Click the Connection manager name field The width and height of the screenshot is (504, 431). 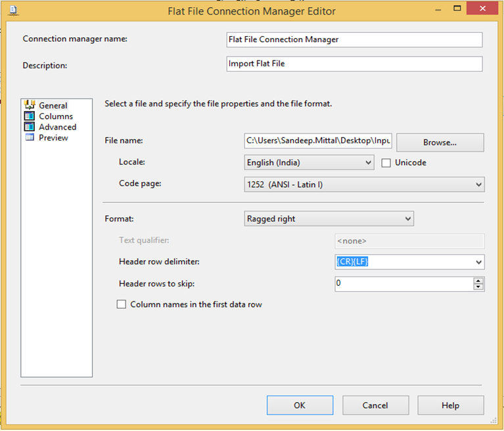354,39
